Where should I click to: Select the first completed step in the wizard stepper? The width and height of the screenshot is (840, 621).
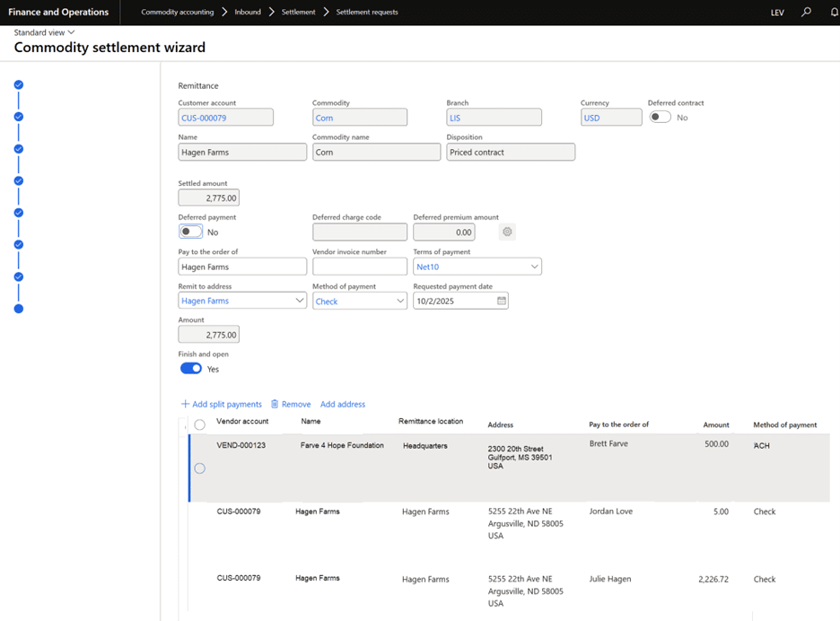tap(18, 85)
